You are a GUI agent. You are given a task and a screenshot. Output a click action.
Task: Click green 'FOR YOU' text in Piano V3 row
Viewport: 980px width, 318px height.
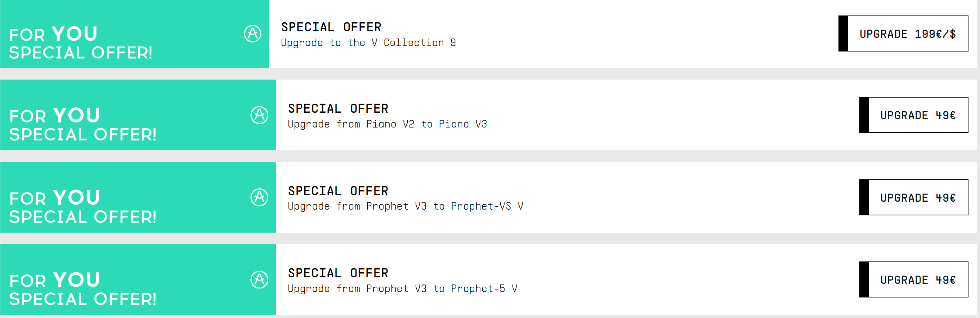pos(55,116)
